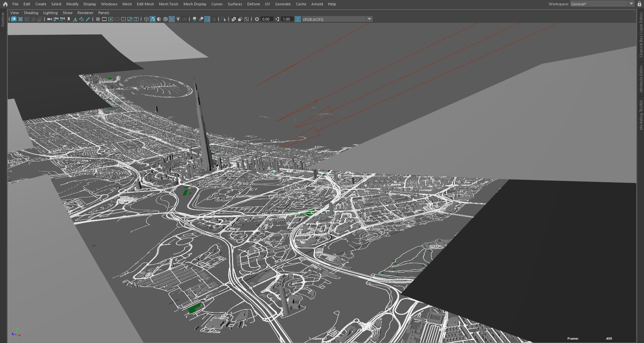
Task: Select the 2D Pan/Zoom tool icon
Action: (82, 19)
